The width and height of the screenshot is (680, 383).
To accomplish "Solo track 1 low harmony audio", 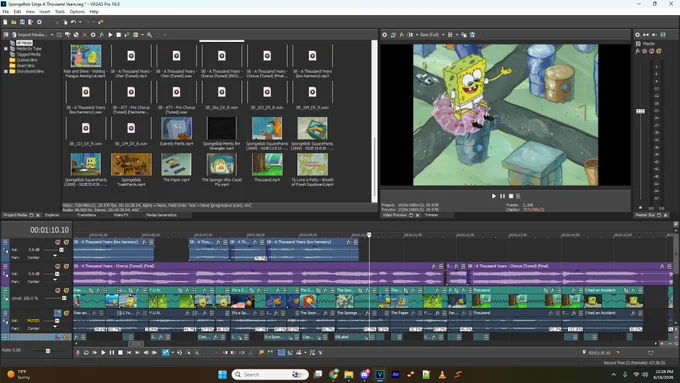I will pos(66,242).
